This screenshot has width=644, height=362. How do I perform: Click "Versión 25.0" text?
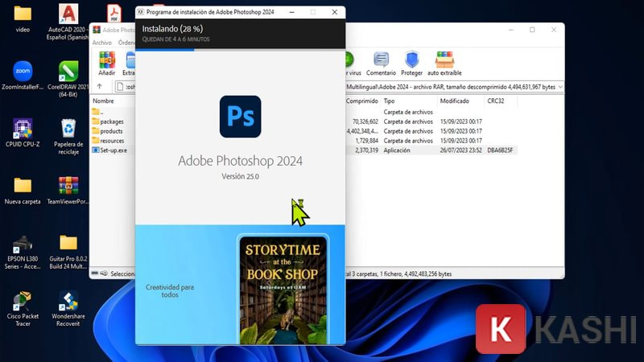tap(240, 176)
